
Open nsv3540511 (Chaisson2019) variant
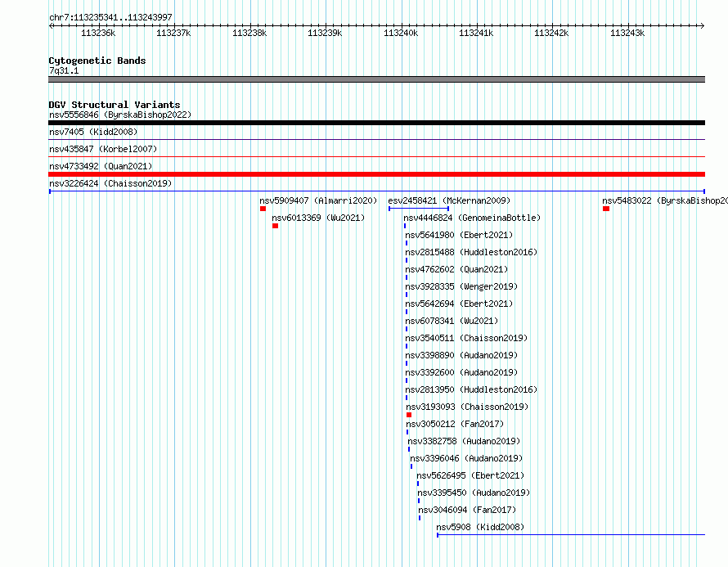(x=466, y=338)
